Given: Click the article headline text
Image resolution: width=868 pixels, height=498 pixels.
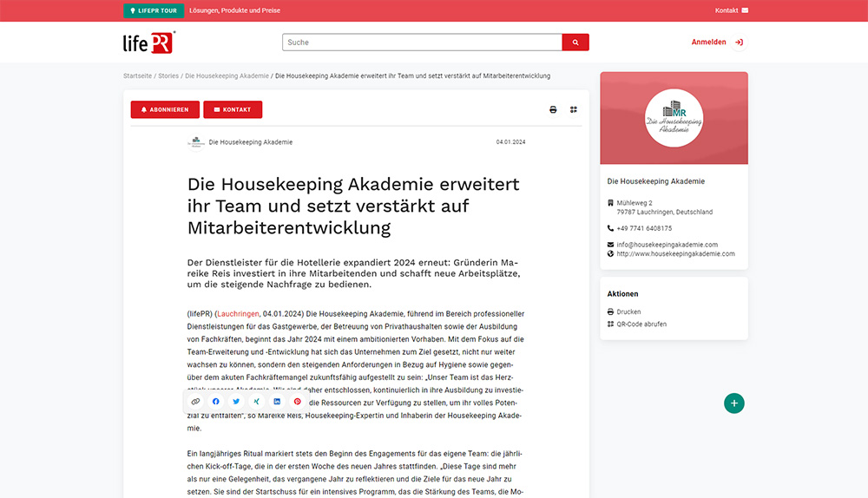Looking at the screenshot, I should click(x=353, y=206).
